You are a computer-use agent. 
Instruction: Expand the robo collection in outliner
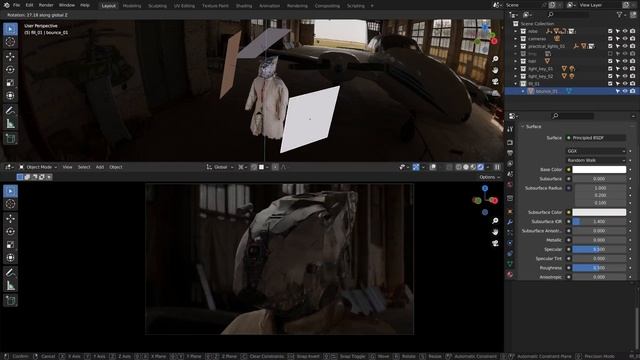click(516, 31)
